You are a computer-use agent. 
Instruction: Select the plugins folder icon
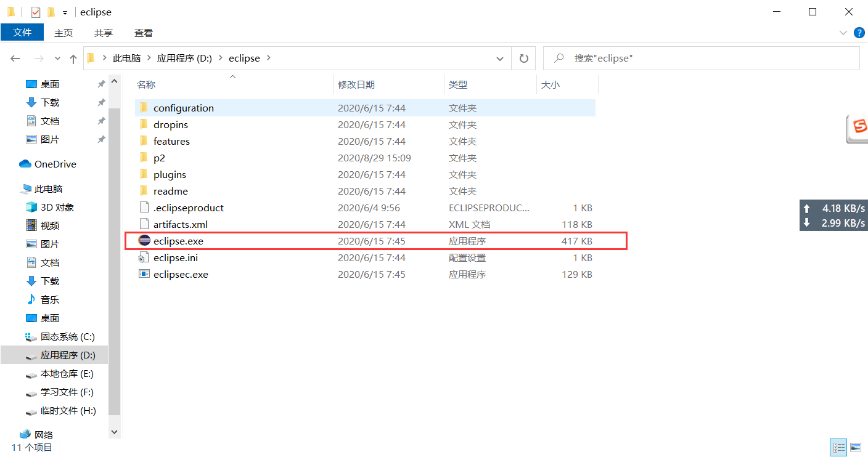tap(144, 174)
